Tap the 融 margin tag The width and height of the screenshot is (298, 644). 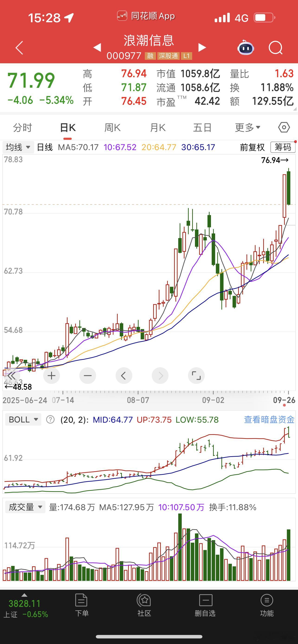(150, 56)
